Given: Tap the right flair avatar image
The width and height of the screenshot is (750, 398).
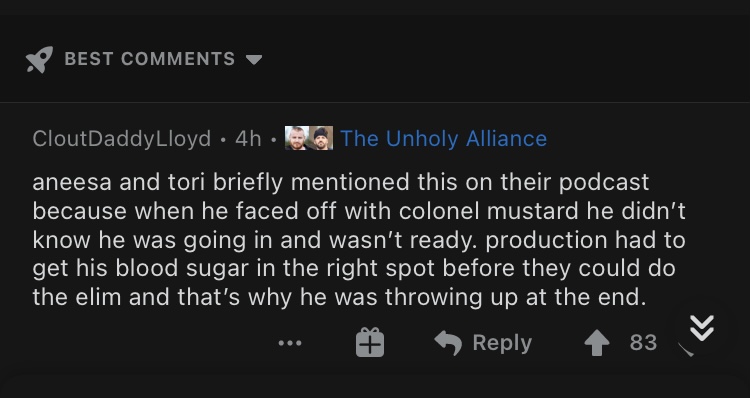Looking at the screenshot, I should click(x=321, y=138).
